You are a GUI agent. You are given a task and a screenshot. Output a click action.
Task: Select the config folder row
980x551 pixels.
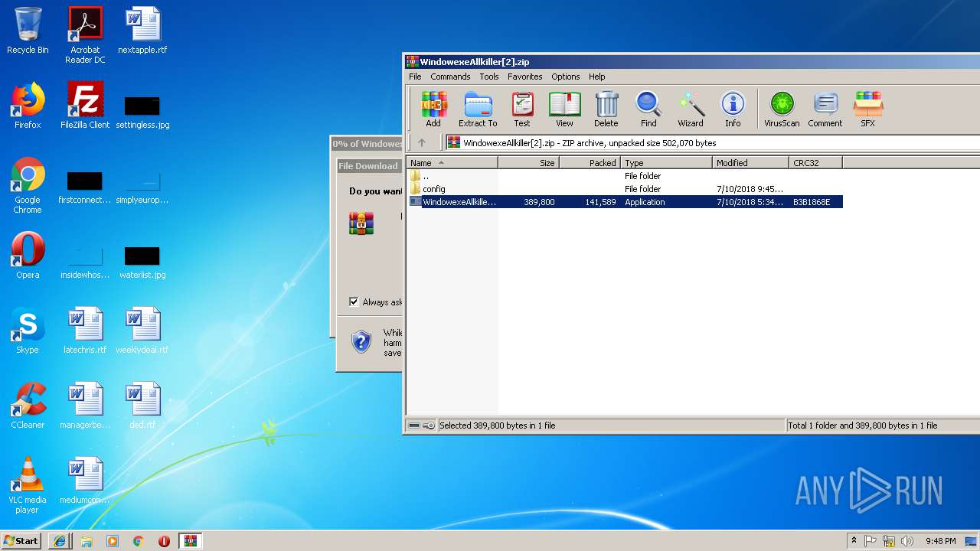(625, 189)
